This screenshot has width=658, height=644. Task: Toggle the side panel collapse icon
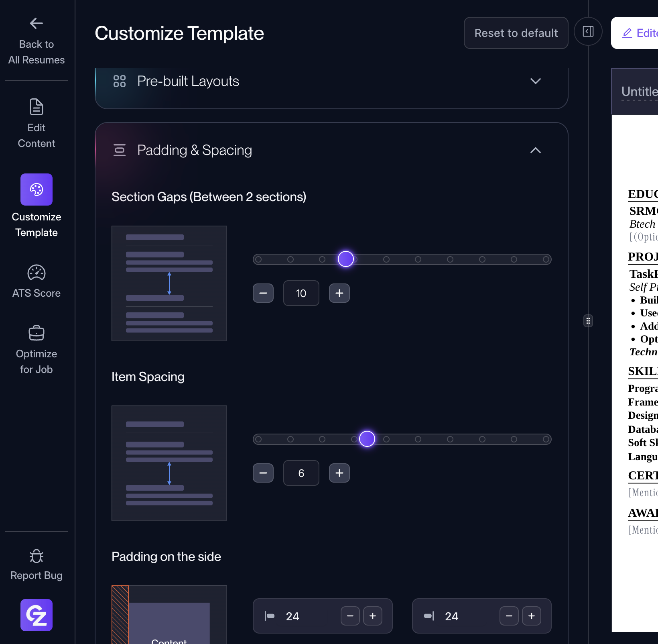(588, 31)
